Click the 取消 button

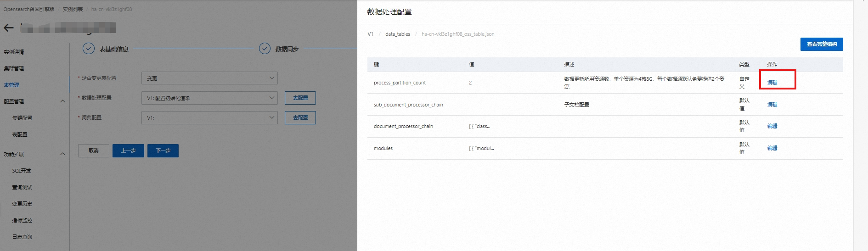[x=94, y=151]
